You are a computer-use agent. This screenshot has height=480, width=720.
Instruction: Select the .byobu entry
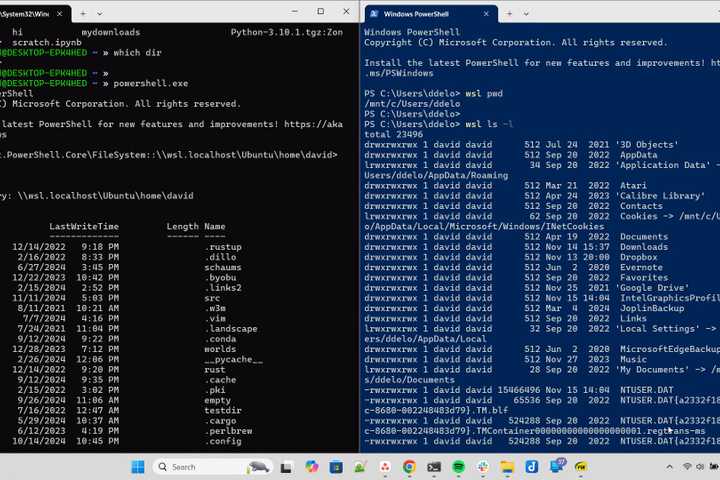(220, 277)
